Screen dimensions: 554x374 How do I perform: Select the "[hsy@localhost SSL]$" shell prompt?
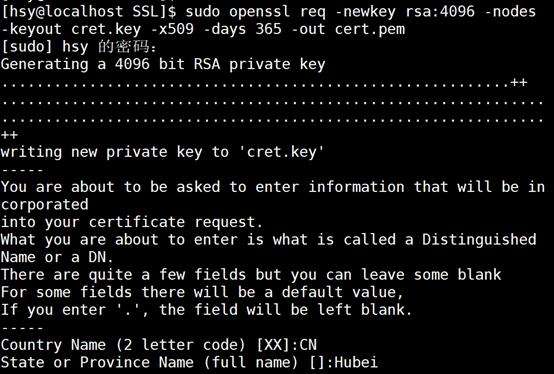click(89, 12)
